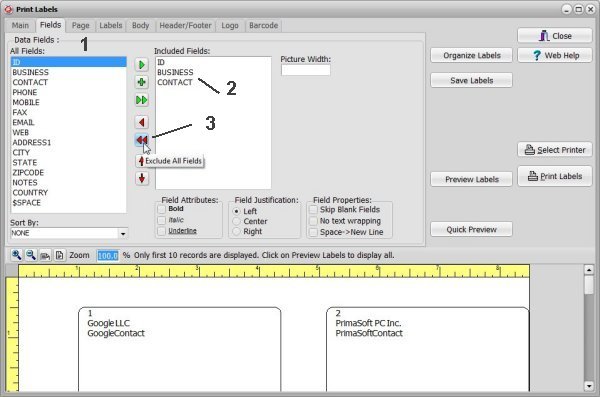Check Space->New Line option
This screenshot has height=397, width=600.
[x=313, y=232]
